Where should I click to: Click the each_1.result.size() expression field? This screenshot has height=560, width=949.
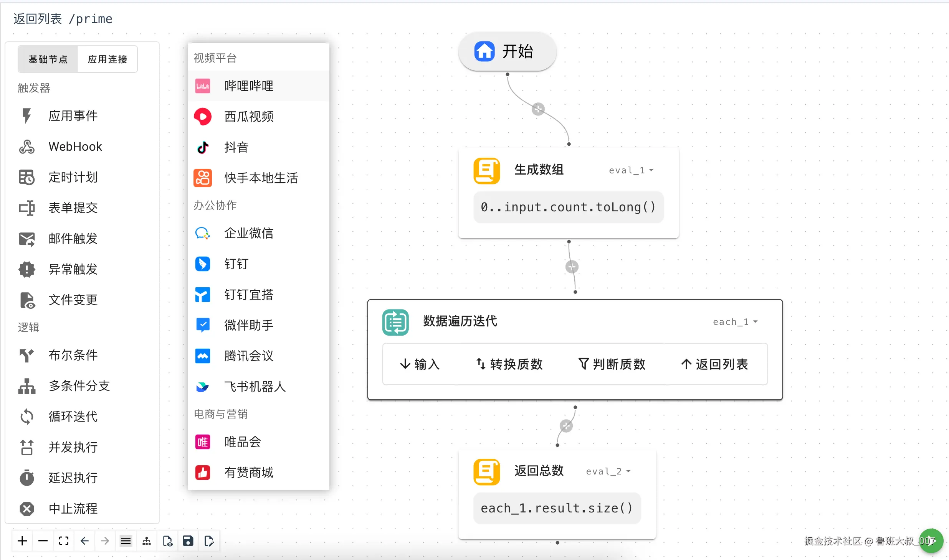(x=557, y=508)
